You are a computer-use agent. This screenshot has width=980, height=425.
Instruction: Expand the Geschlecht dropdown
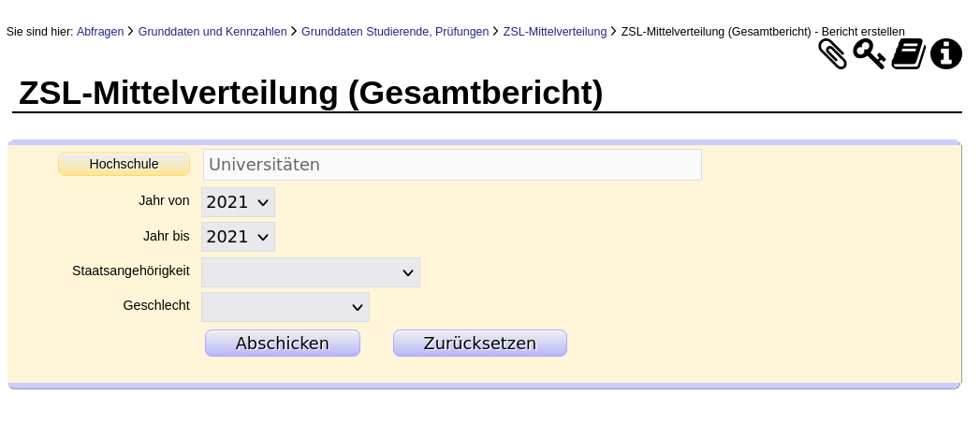(285, 307)
